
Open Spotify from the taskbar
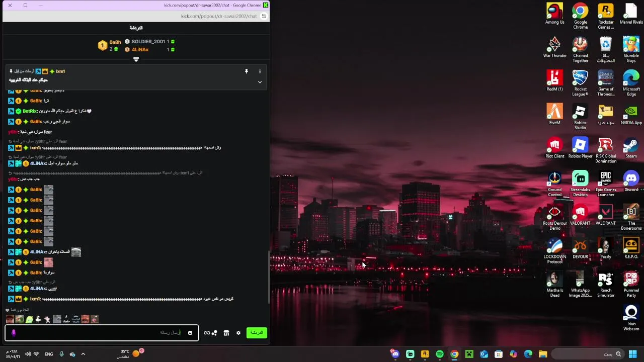coord(440,354)
